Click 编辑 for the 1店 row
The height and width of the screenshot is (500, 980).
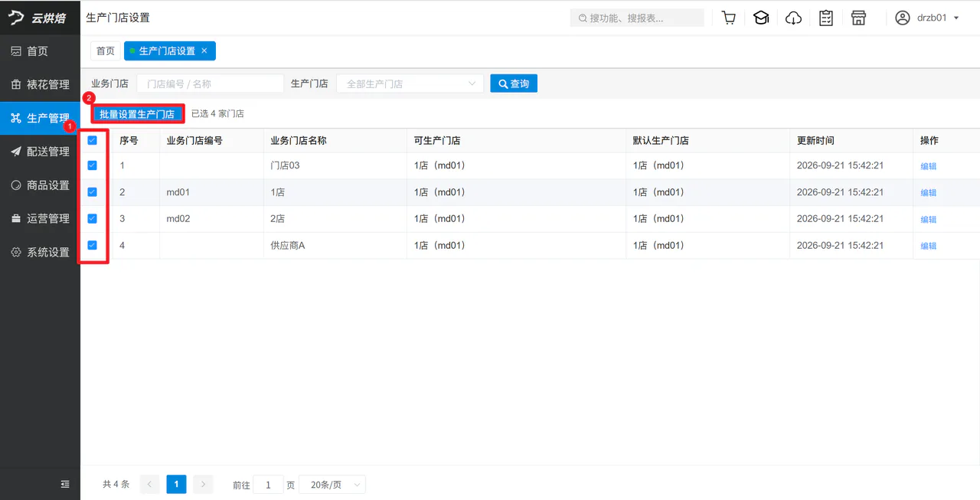[x=928, y=193]
